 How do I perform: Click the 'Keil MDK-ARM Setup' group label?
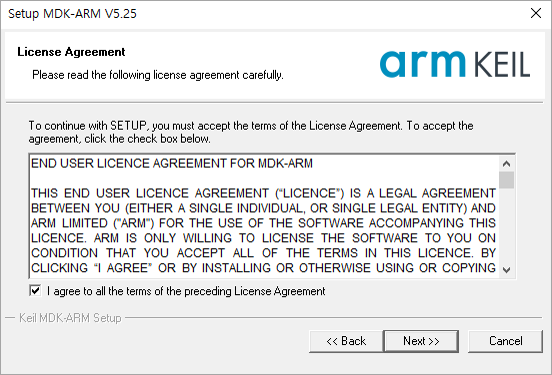70,318
